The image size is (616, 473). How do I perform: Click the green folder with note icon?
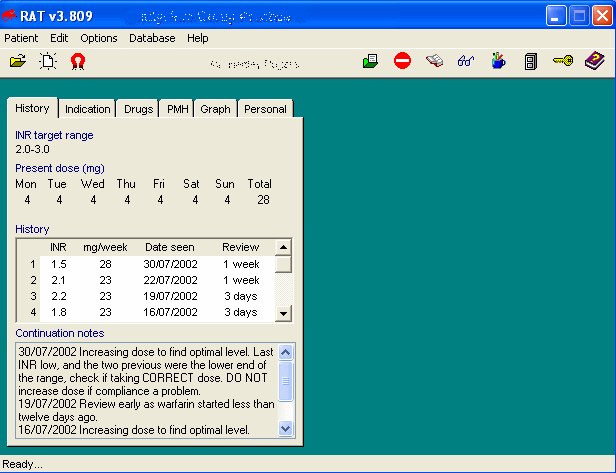(370, 61)
